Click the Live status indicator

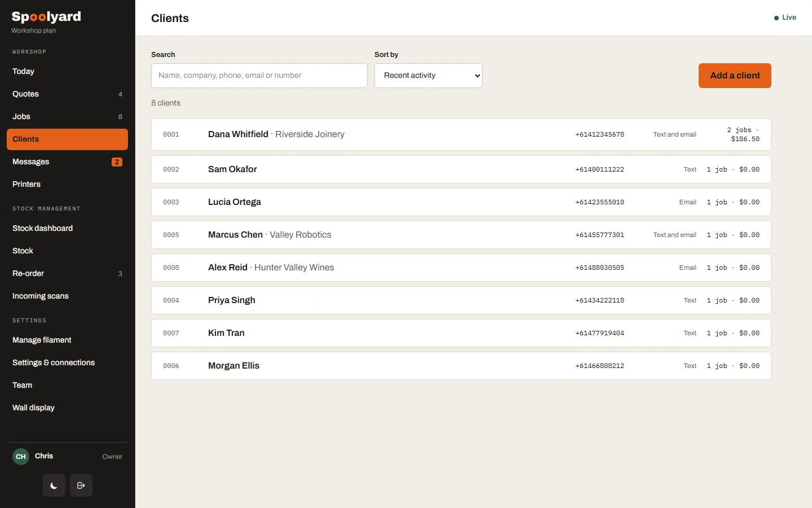click(785, 17)
